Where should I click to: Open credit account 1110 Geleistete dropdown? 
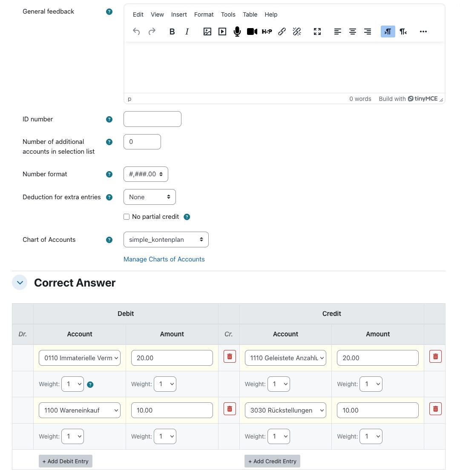pos(285,358)
